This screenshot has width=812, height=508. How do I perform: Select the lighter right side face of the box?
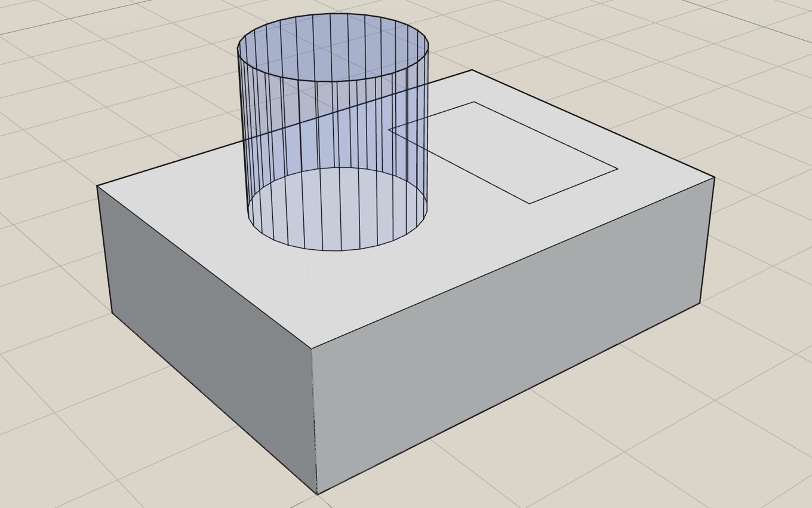[512, 335]
